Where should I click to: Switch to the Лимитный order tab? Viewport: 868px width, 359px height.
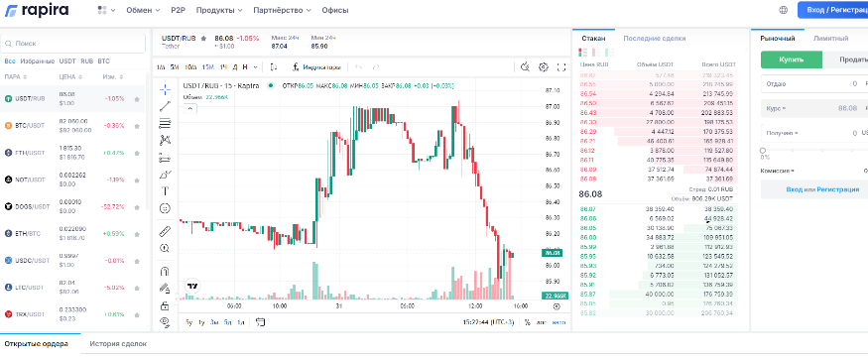point(831,38)
